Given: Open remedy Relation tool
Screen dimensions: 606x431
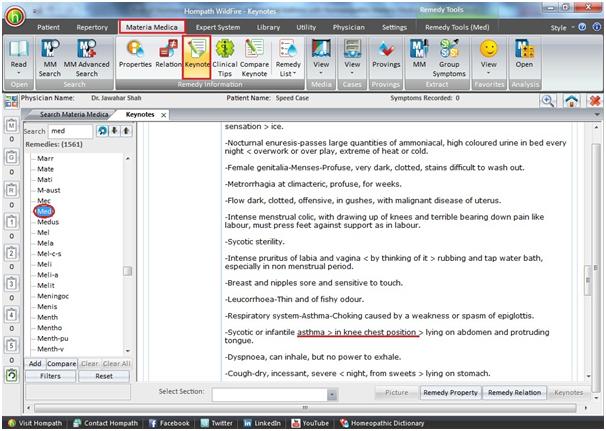Looking at the screenshot, I should pos(168,54).
